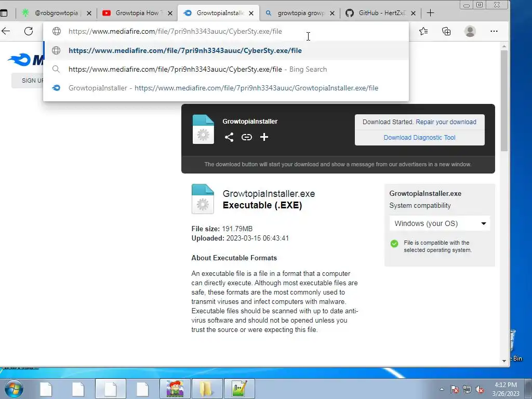
Task: Click the green compatibility check icon
Action: (x=394, y=244)
